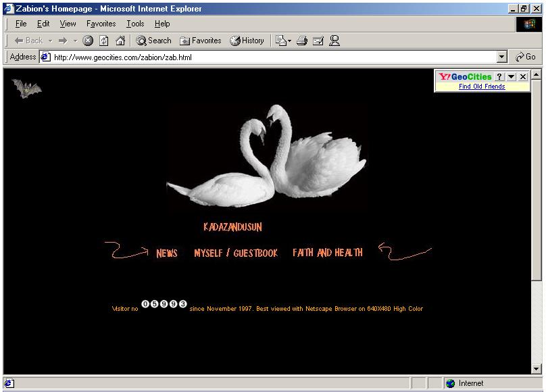546x392 pixels.
Task: Open GeoCities help question mark
Action: point(499,76)
